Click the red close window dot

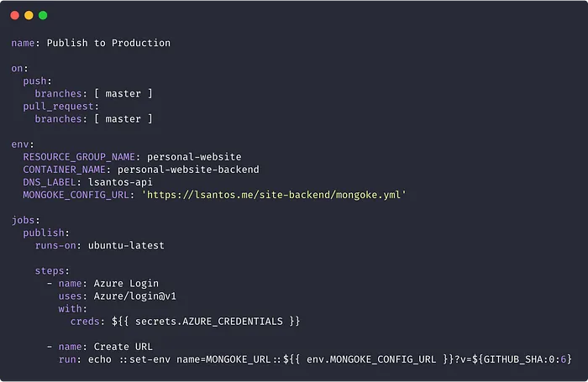pos(14,15)
